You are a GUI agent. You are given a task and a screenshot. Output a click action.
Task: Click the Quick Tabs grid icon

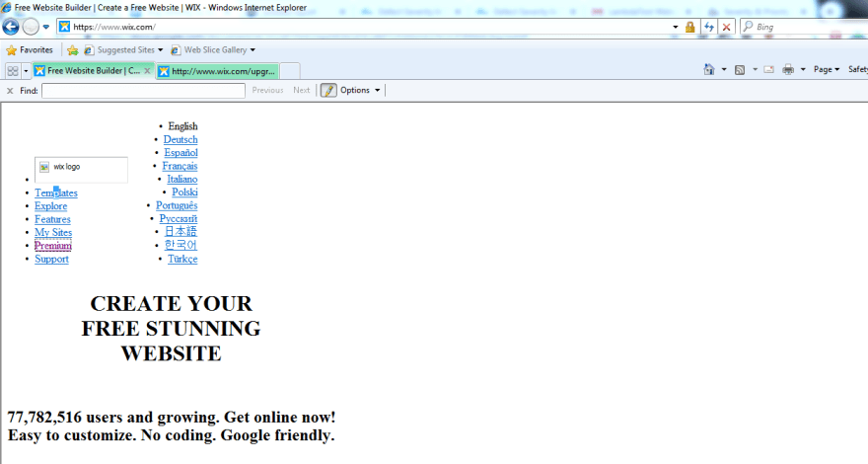click(x=13, y=71)
